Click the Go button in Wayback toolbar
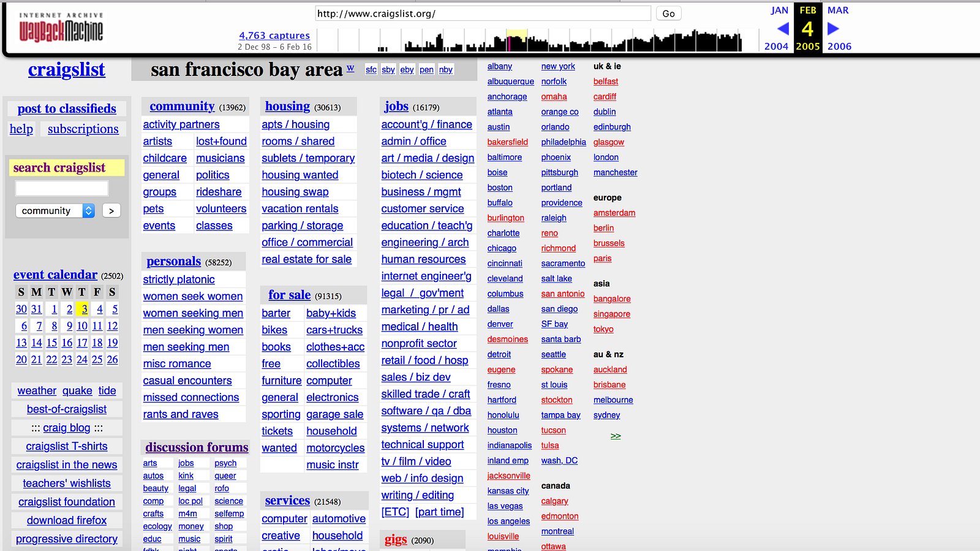Viewport: 980px width, 551px height. click(x=669, y=13)
